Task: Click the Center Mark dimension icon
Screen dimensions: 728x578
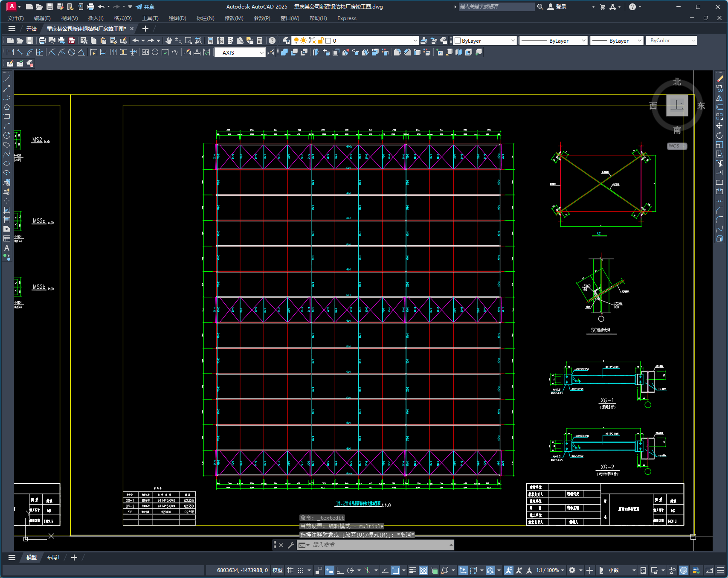Action: click(155, 52)
